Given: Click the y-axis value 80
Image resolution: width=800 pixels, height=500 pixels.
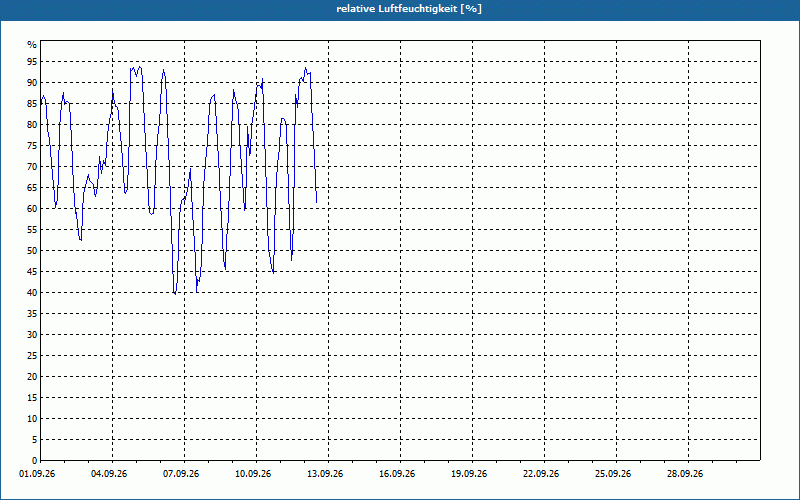Looking at the screenshot, I should [32, 124].
